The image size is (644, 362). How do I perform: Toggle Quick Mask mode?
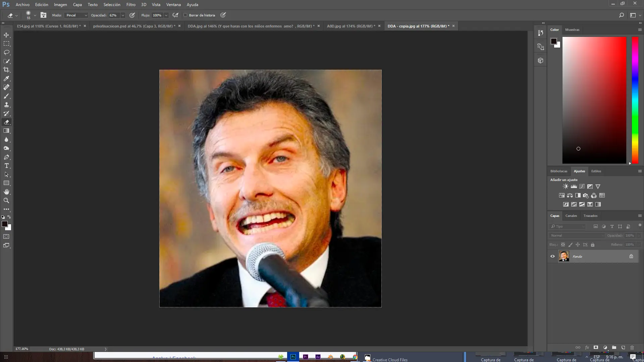pyautogui.click(x=6, y=237)
